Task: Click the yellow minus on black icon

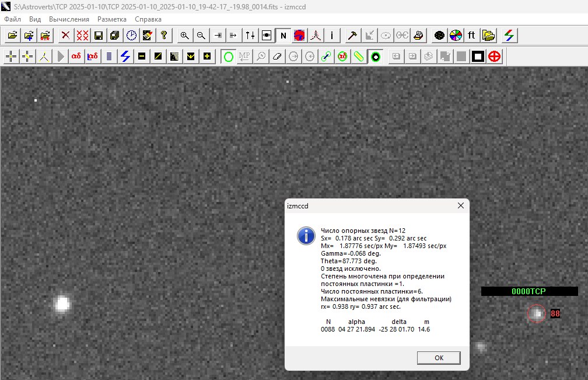Action: point(142,57)
